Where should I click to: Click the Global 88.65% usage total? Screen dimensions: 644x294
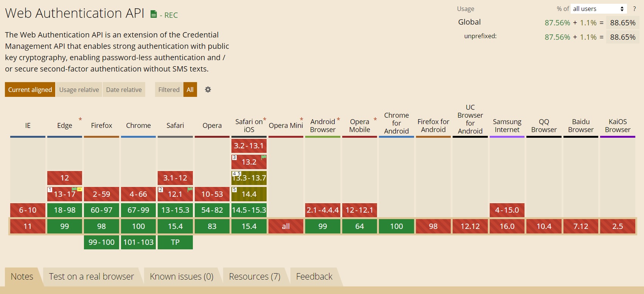point(622,23)
